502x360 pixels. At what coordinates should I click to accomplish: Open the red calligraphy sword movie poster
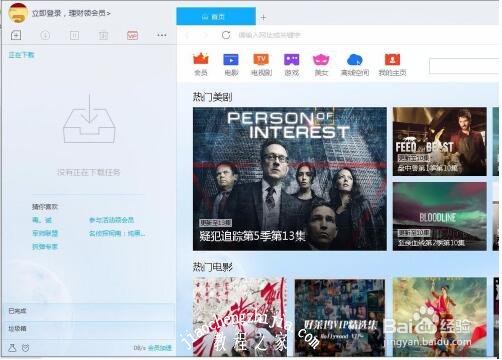coord(239,317)
